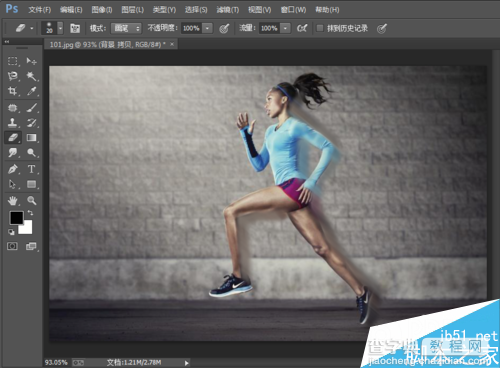Select the Hand tool
The width and height of the screenshot is (500, 368).
coord(13,200)
